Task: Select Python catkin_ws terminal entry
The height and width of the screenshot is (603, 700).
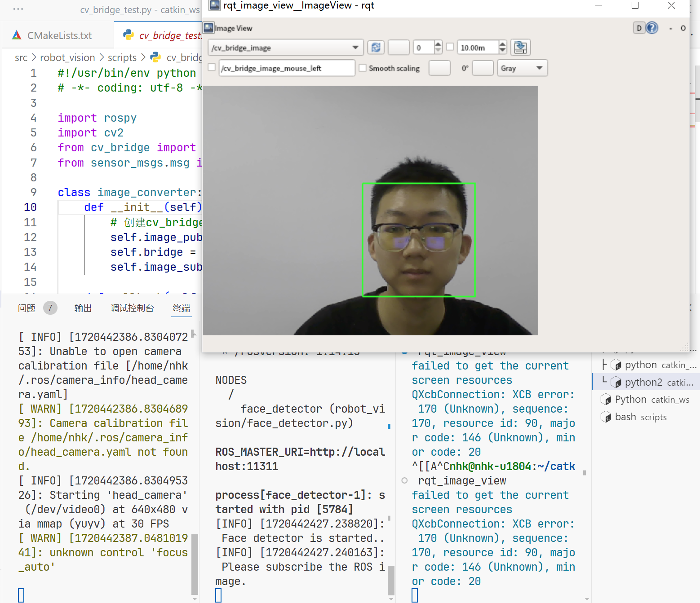Action: 646,400
